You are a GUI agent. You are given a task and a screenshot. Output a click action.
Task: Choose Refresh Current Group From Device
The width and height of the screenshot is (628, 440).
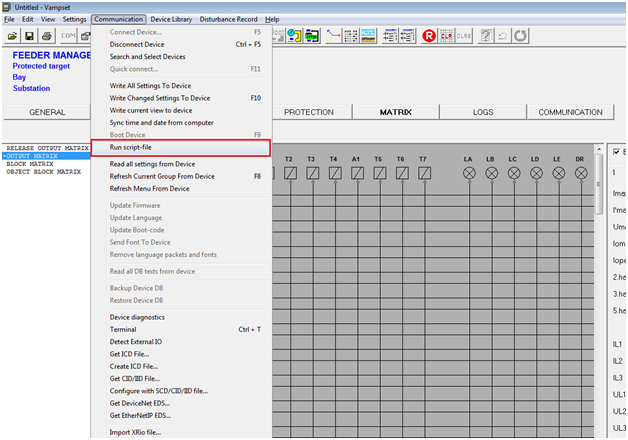181,177
